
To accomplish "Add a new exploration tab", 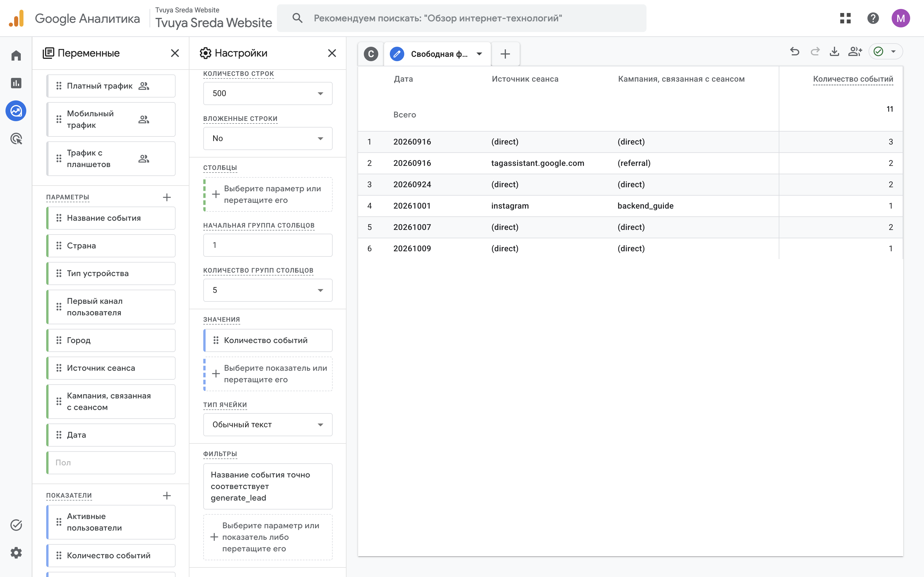I will [505, 54].
